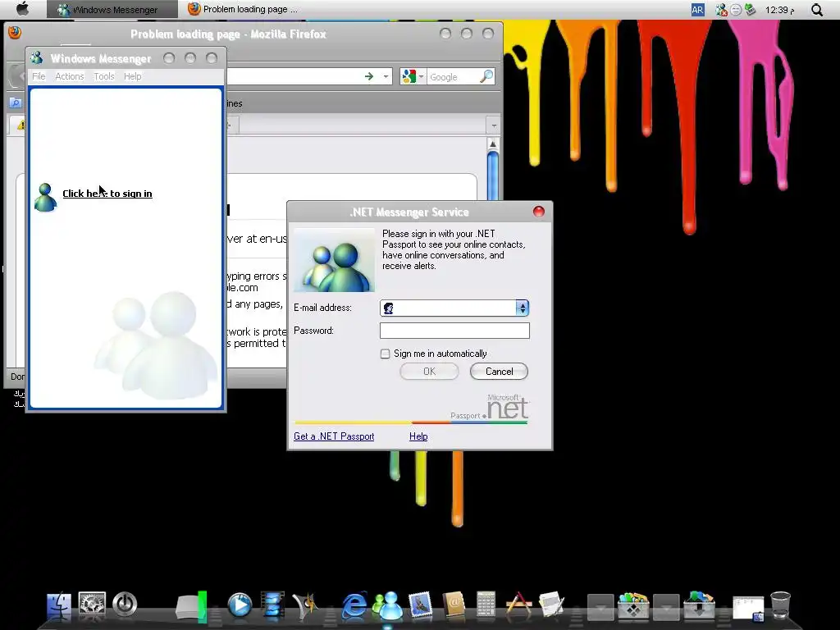Launch the blue play button media player
Screen dimensions: 840x630
pos(240,605)
